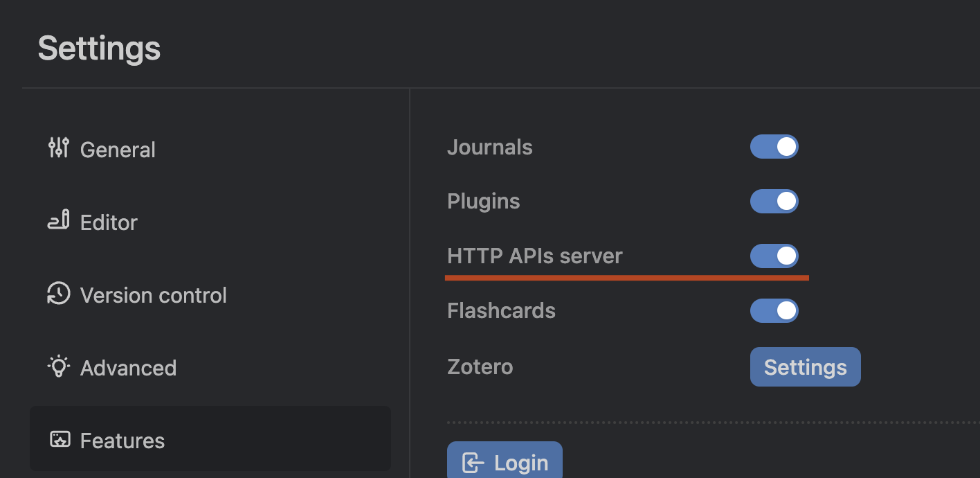
Task: Toggle the Flashcards switch
Action: 774,311
